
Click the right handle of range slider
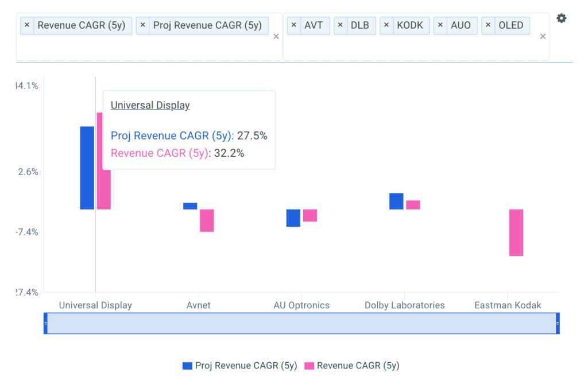pyautogui.click(x=558, y=323)
